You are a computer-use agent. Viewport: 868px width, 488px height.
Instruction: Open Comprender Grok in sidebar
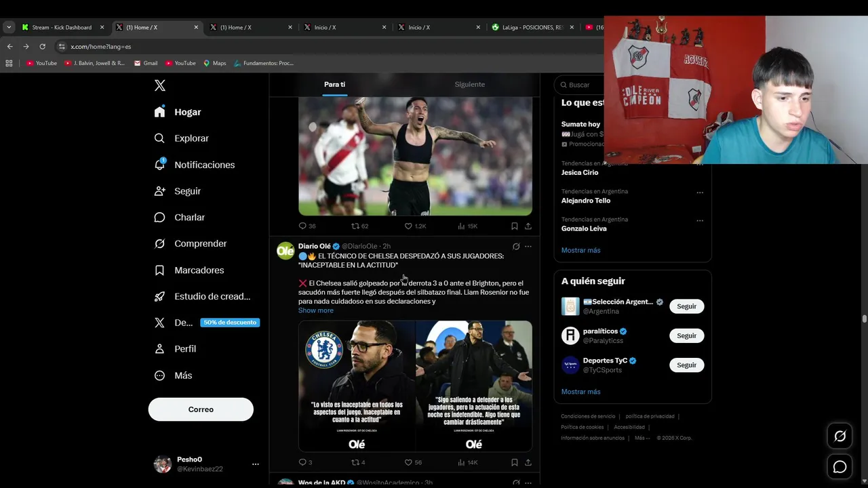(x=190, y=244)
